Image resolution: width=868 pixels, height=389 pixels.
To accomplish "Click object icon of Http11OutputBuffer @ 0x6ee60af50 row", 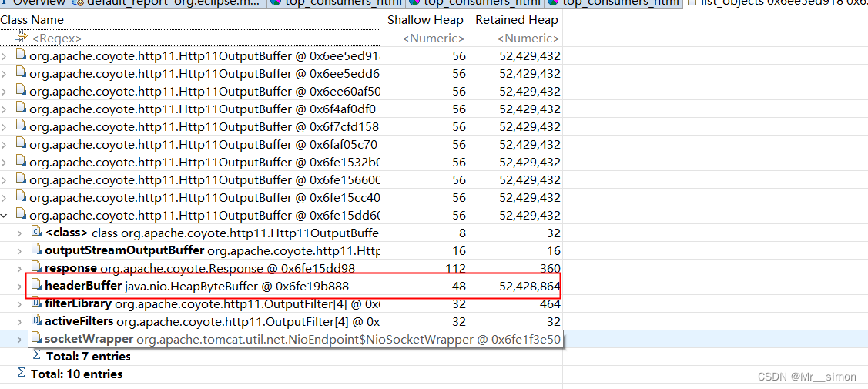I will [x=21, y=91].
